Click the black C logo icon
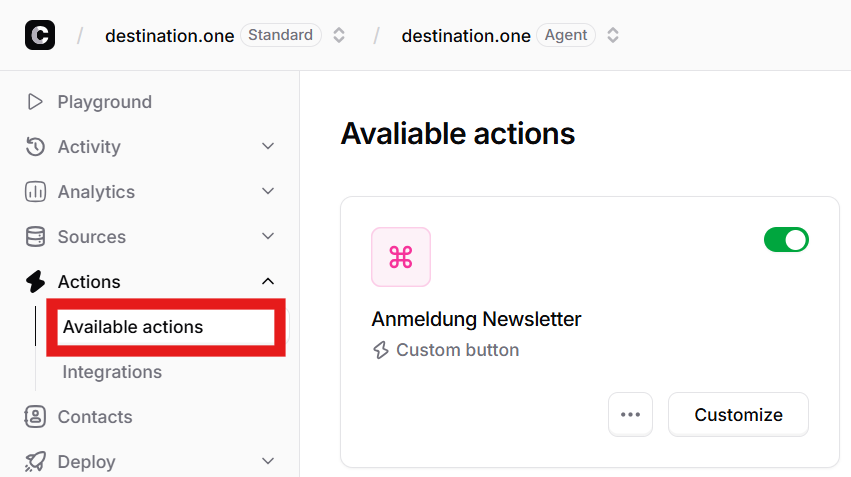Image resolution: width=851 pixels, height=477 pixels. click(x=40, y=35)
